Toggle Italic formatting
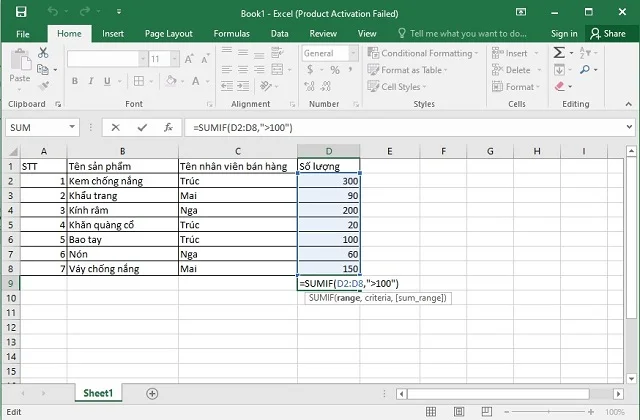Image resolution: width=640 pixels, height=420 pixels. pos(92,80)
